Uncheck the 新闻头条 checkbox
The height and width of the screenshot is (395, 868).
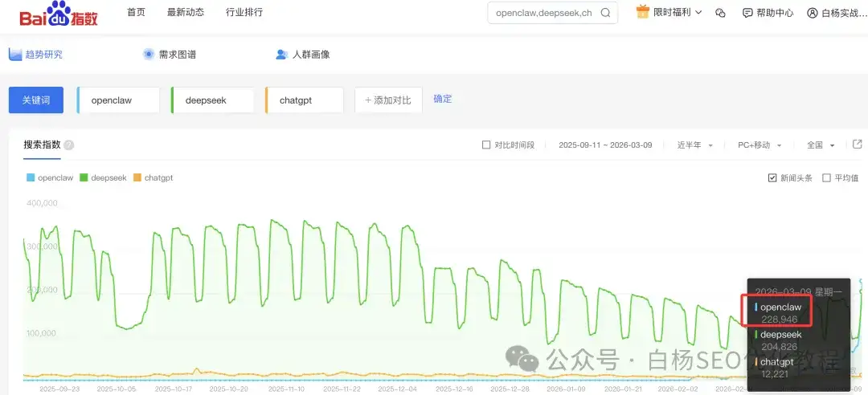click(772, 177)
